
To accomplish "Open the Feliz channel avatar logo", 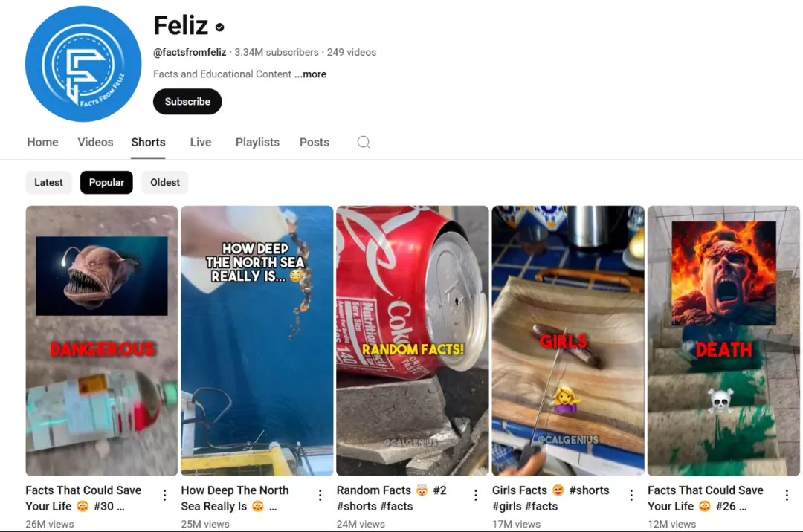I will pos(83,64).
